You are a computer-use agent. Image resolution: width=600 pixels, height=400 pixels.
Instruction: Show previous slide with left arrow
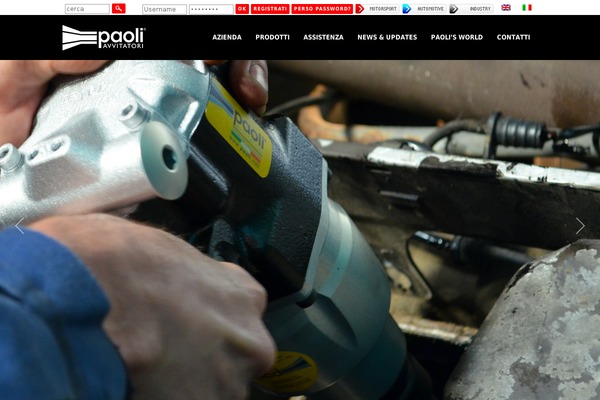[x=20, y=226]
